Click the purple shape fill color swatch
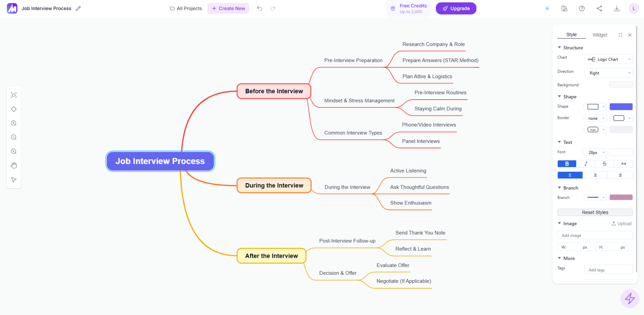 pos(621,106)
